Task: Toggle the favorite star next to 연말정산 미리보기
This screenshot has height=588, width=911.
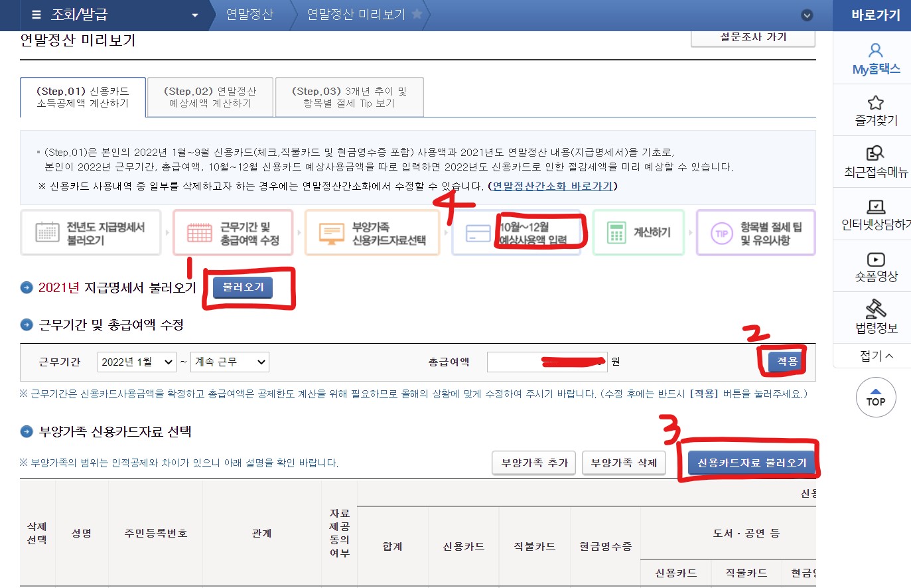Action: (x=417, y=14)
